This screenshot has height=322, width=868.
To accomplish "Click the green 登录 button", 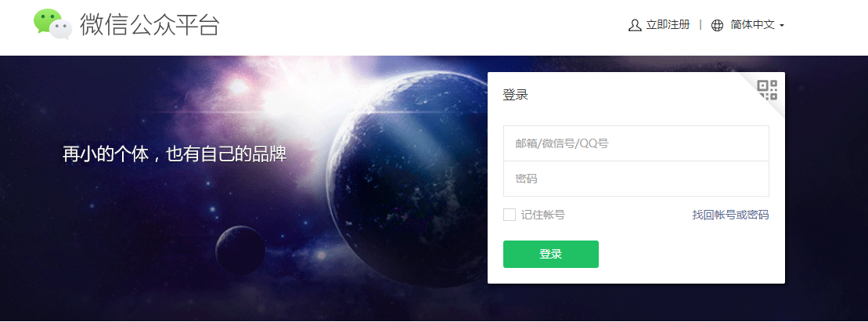I will pos(551,255).
